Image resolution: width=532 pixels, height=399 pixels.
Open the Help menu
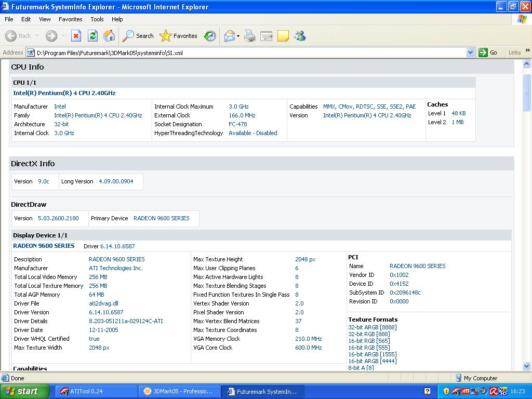point(117,19)
